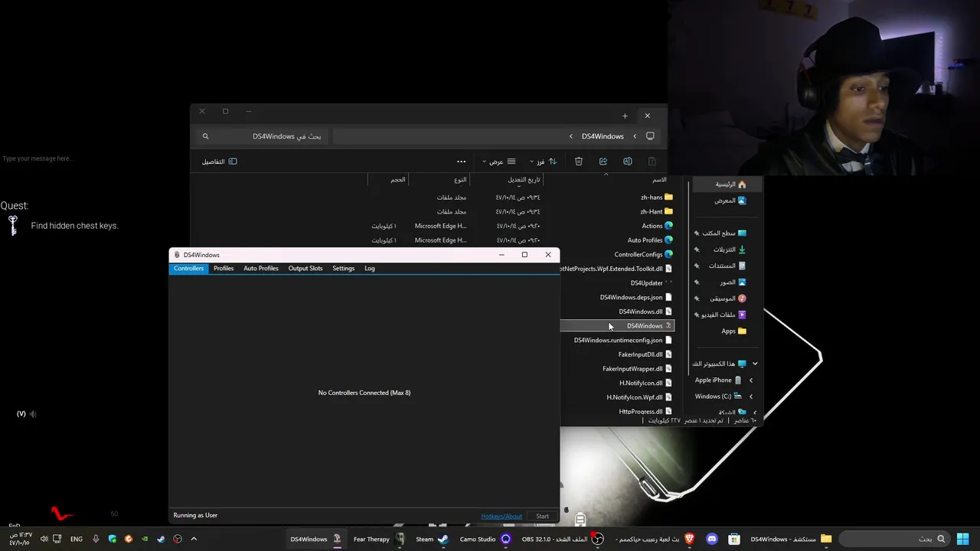The image size is (980, 551).
Task: Select the Auto Profiles file
Action: click(650, 240)
